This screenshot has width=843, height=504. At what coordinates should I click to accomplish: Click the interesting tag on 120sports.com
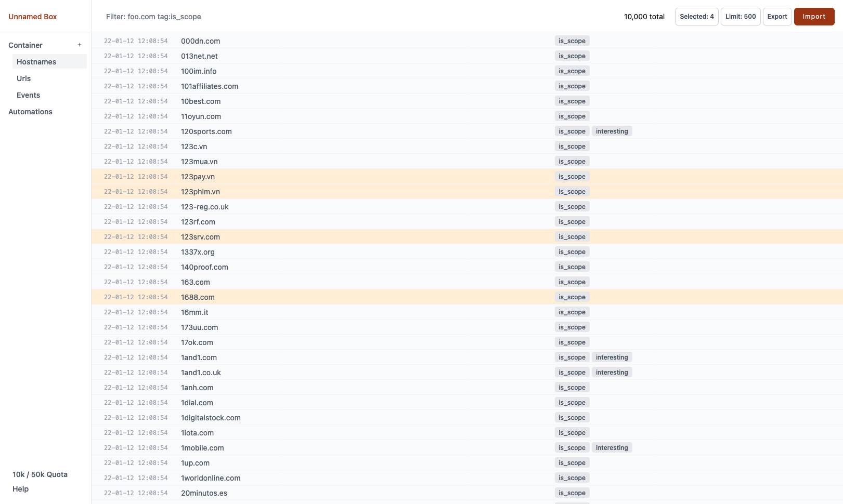coord(612,131)
